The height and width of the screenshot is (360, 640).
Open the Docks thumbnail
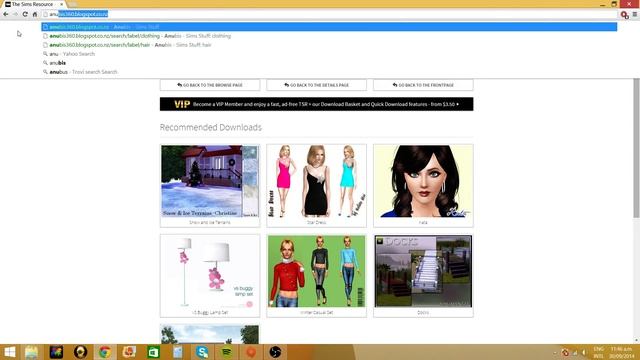(423, 271)
